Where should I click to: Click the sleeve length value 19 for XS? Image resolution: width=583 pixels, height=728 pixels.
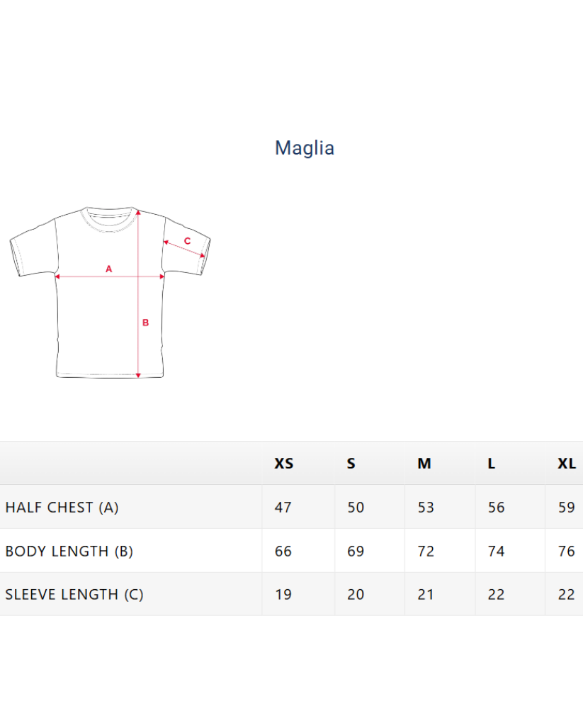(x=283, y=594)
